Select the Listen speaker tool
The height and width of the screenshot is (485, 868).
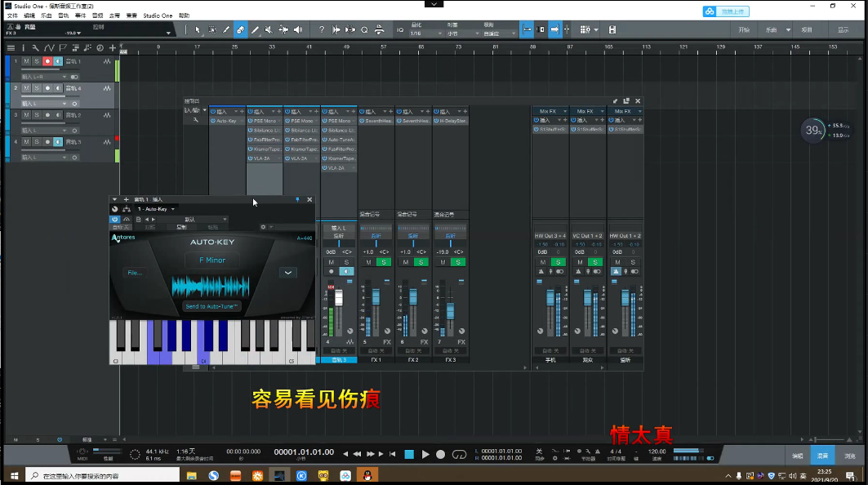[x=297, y=30]
